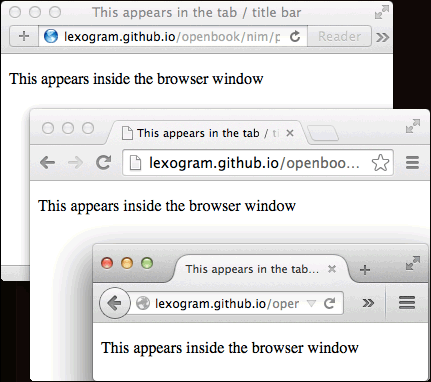Viewport: 431px width, 382px height.
Task: Enter fullscreen in Chrome window
Action: coord(413,126)
